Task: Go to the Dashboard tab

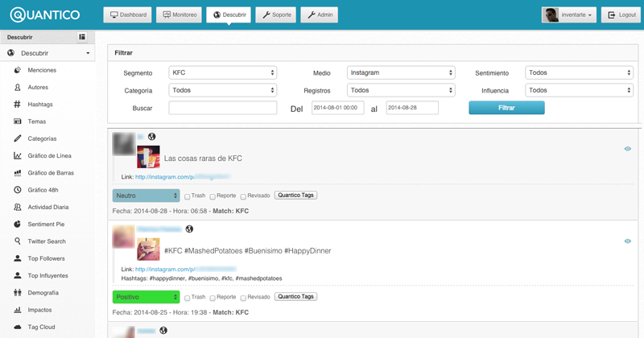Action: [127, 14]
